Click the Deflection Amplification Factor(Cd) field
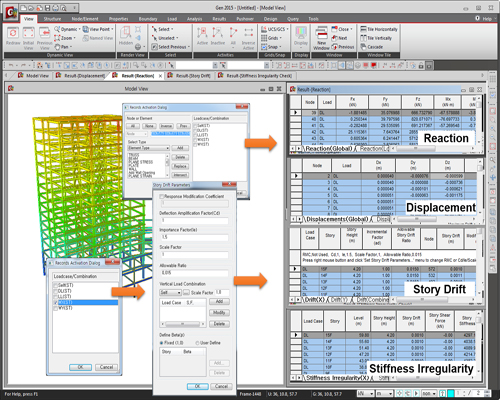Screen dimensions: 500x400 tap(195, 220)
